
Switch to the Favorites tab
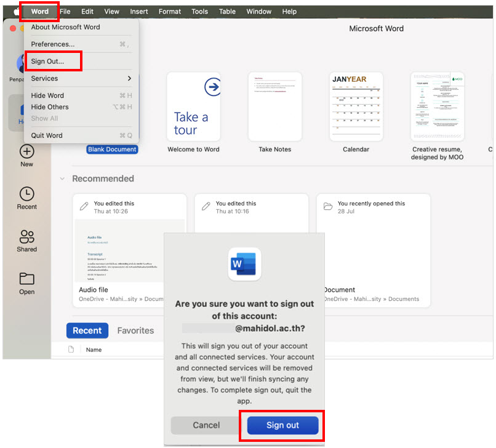135,330
